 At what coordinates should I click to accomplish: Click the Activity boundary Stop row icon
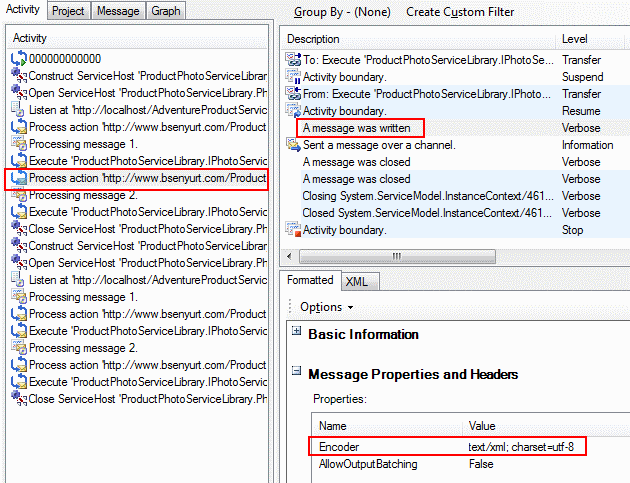click(x=293, y=230)
